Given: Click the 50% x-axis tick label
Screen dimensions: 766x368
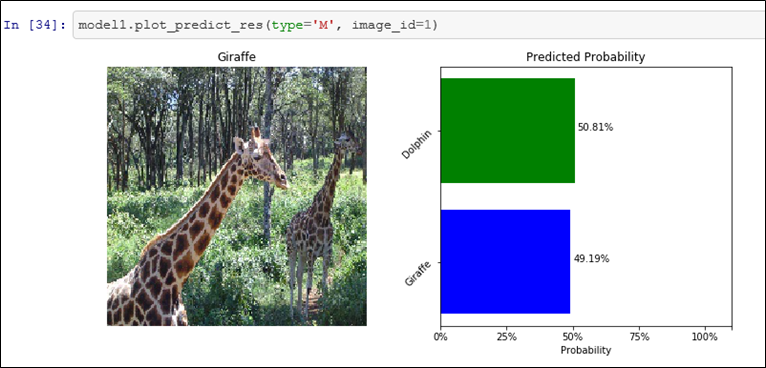Looking at the screenshot, I should coord(573,337).
